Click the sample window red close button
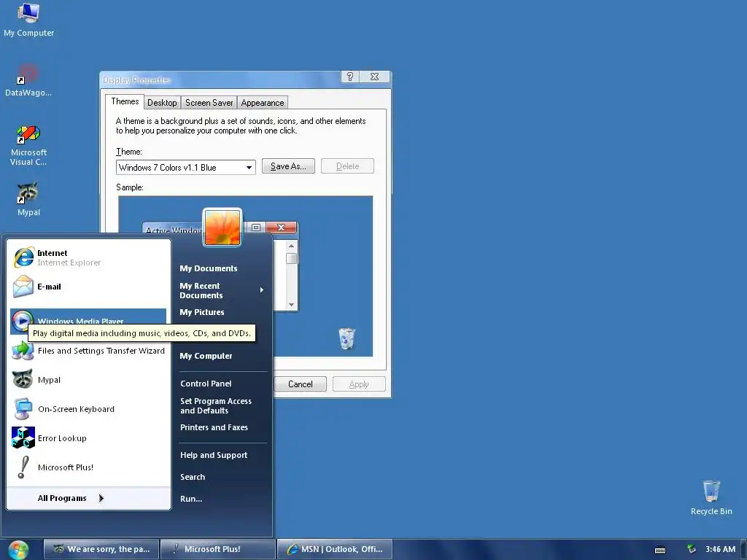The image size is (747, 560). [281, 227]
